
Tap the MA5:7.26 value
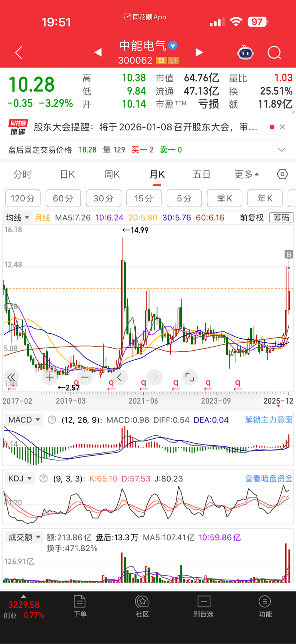coord(73,218)
